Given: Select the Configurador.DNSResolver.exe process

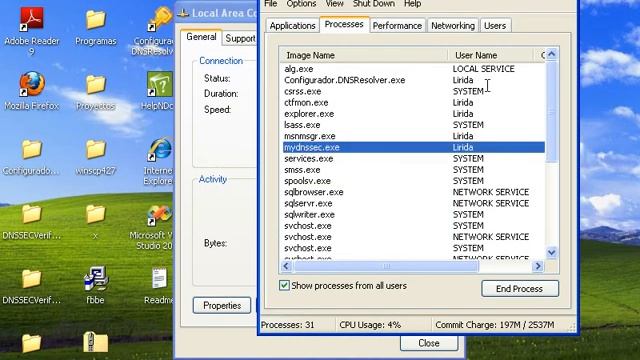Looking at the screenshot, I should 413,80.
